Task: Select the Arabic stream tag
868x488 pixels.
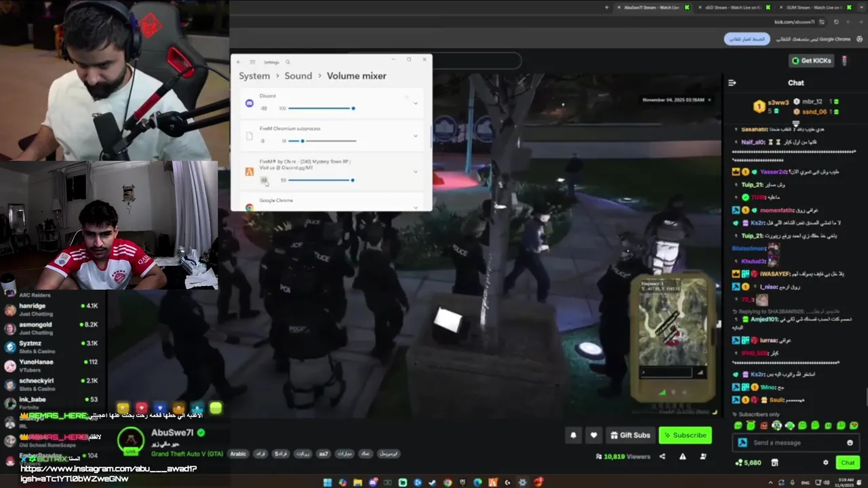Action: [x=238, y=453]
